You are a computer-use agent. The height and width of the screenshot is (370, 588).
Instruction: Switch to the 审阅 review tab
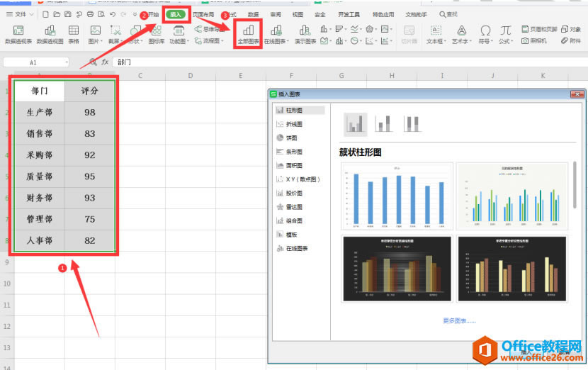(x=276, y=14)
